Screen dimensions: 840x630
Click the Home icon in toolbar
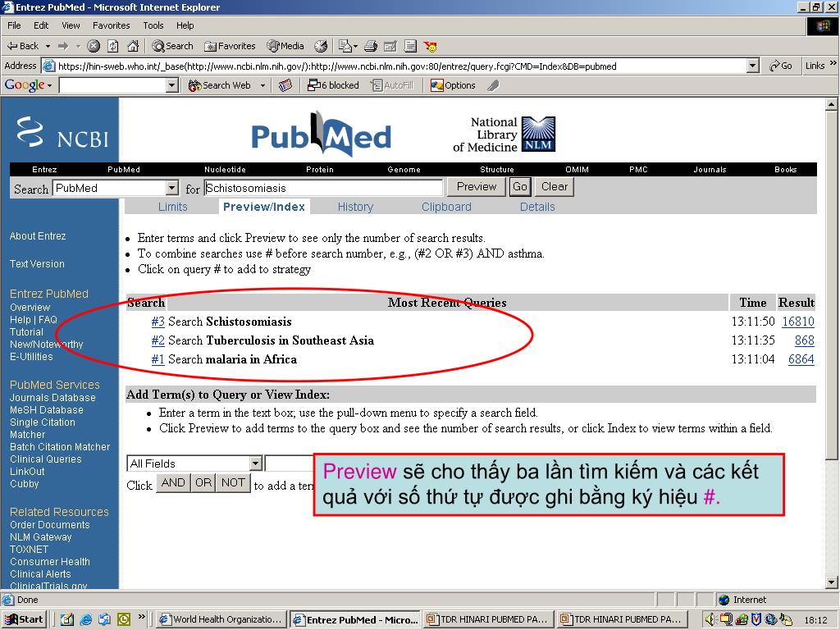(x=133, y=46)
